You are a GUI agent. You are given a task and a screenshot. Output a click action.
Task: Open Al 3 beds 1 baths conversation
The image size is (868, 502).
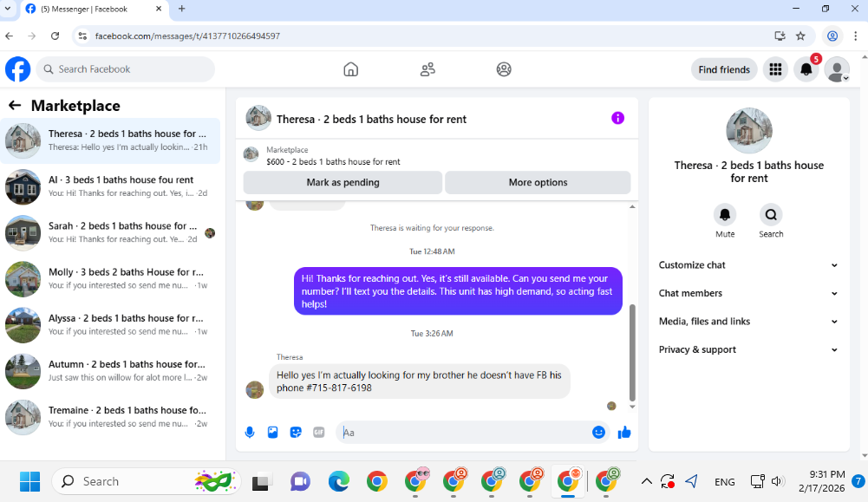[111, 186]
